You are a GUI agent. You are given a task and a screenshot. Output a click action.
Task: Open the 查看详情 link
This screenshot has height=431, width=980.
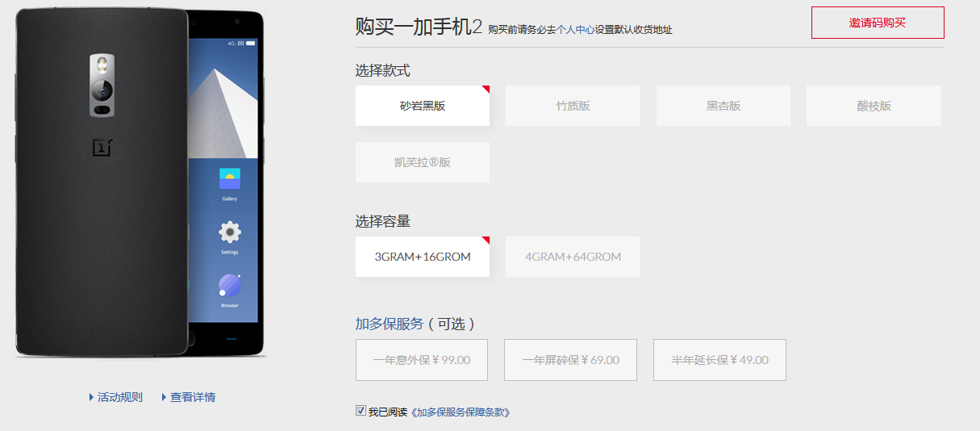(192, 397)
